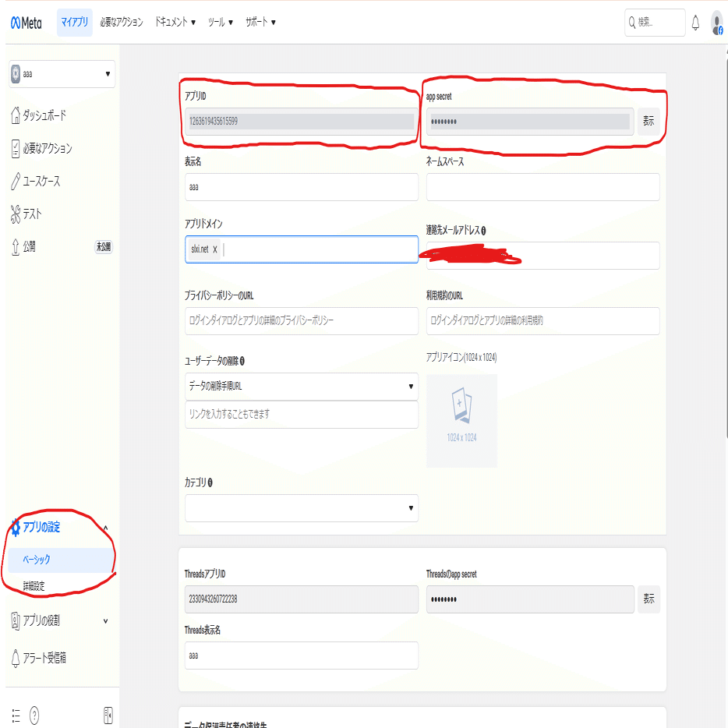This screenshot has width=728, height=728.
Task: Click the テスト tools icon
Action: click(16, 214)
